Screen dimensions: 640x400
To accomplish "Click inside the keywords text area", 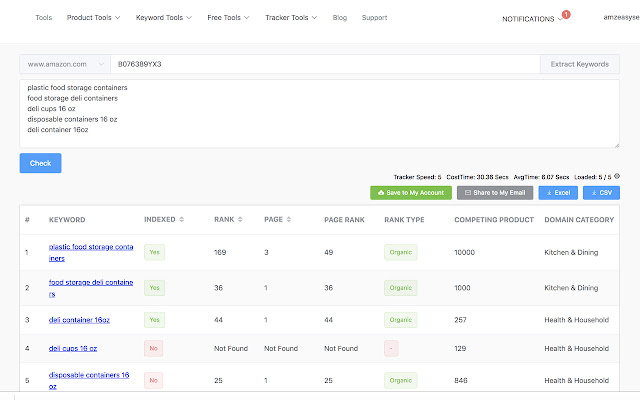I will 319,113.
